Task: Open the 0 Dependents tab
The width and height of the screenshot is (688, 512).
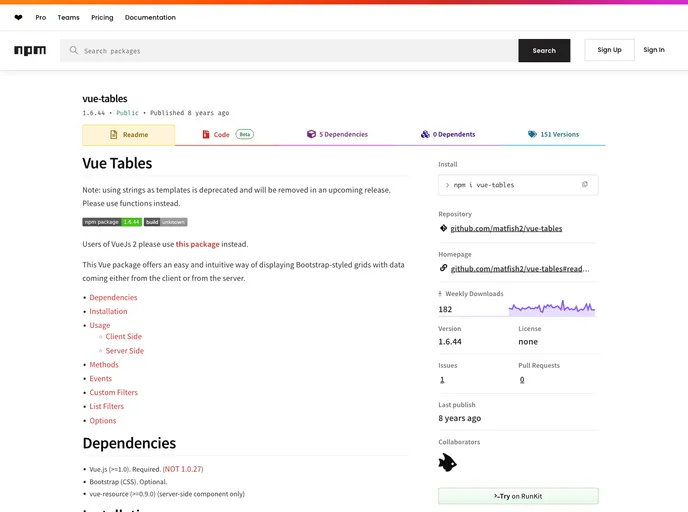Action: pos(448,134)
